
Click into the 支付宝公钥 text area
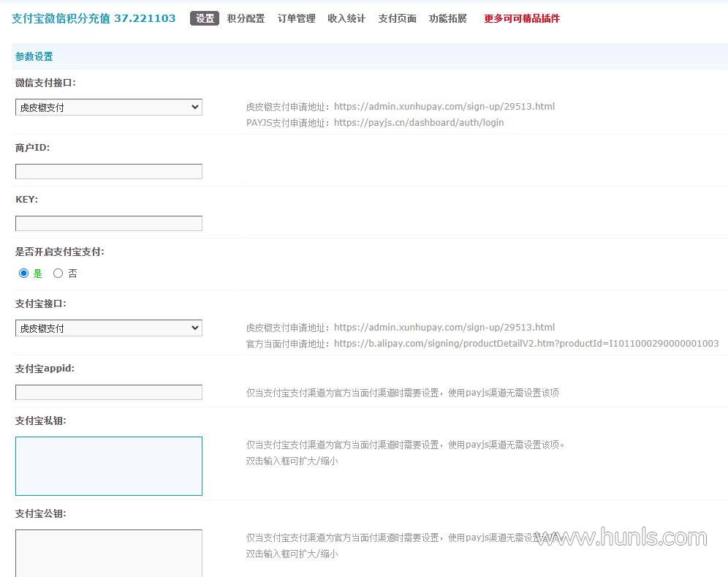click(109, 554)
